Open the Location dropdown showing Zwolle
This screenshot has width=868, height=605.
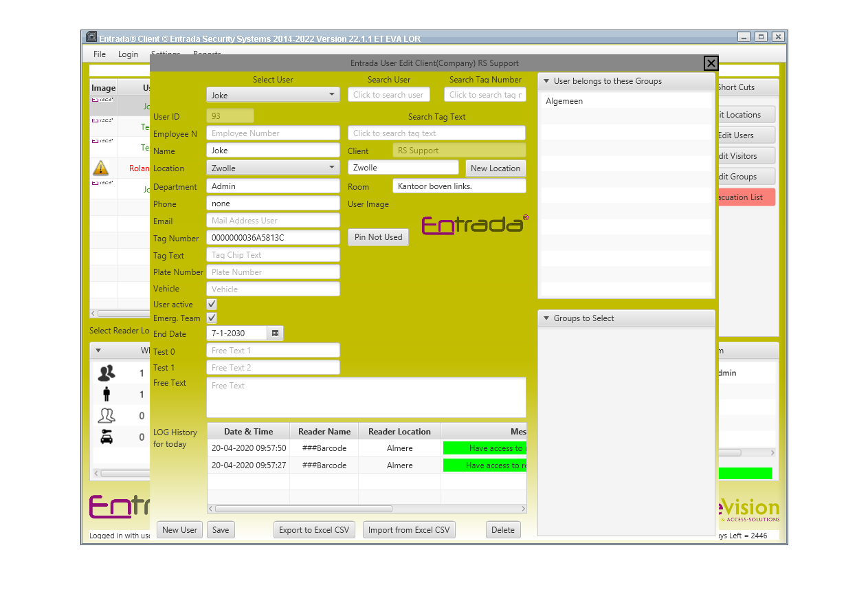coord(273,168)
